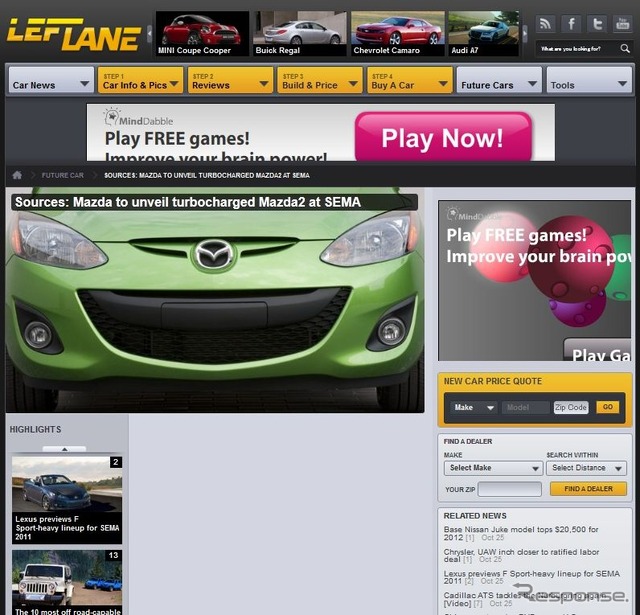
Task: Open the Make dropdown in price quote
Action: [x=474, y=407]
